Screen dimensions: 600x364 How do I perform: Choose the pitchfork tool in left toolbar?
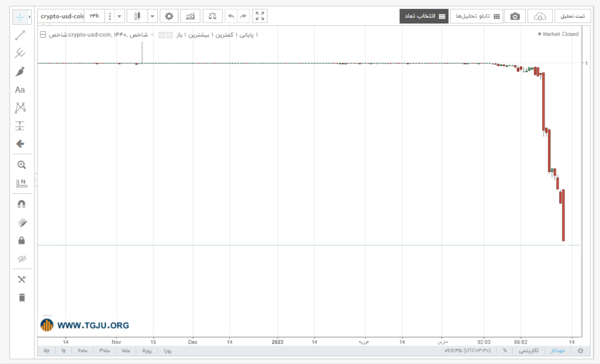[20, 53]
